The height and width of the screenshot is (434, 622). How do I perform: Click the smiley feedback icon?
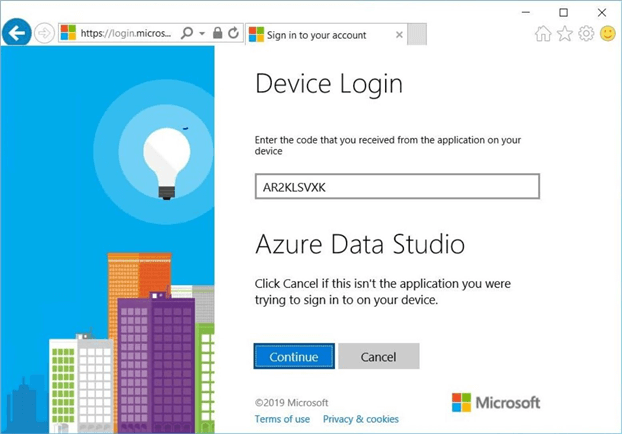[x=607, y=33]
